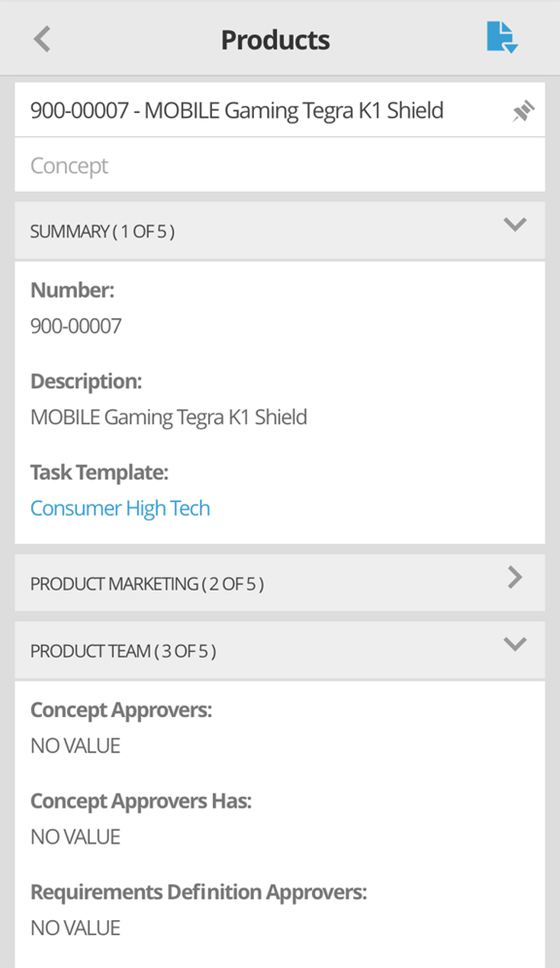Pin the product with the pushpin icon
The height and width of the screenshot is (968, 560).
[523, 111]
